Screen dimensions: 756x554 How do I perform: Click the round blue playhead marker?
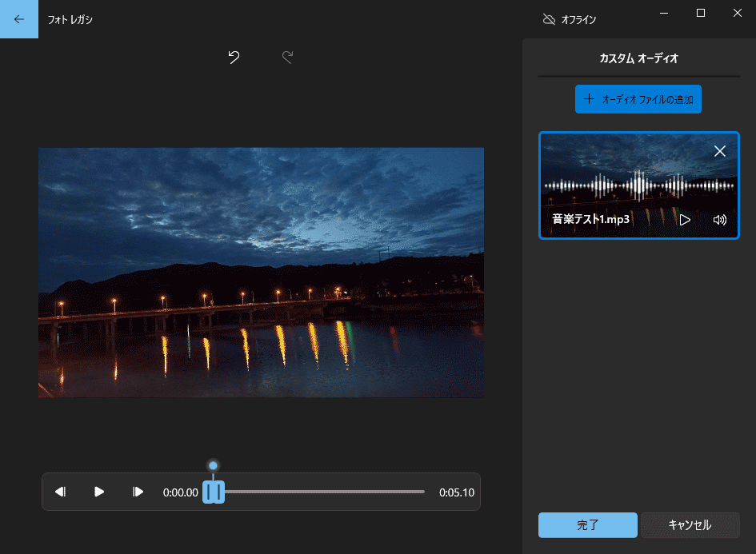pyautogui.click(x=213, y=465)
